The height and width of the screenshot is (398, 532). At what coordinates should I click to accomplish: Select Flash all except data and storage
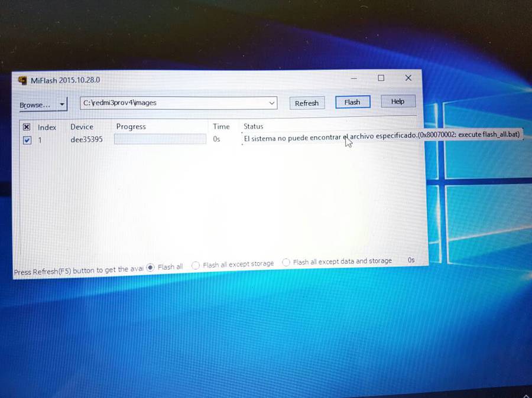(x=286, y=262)
